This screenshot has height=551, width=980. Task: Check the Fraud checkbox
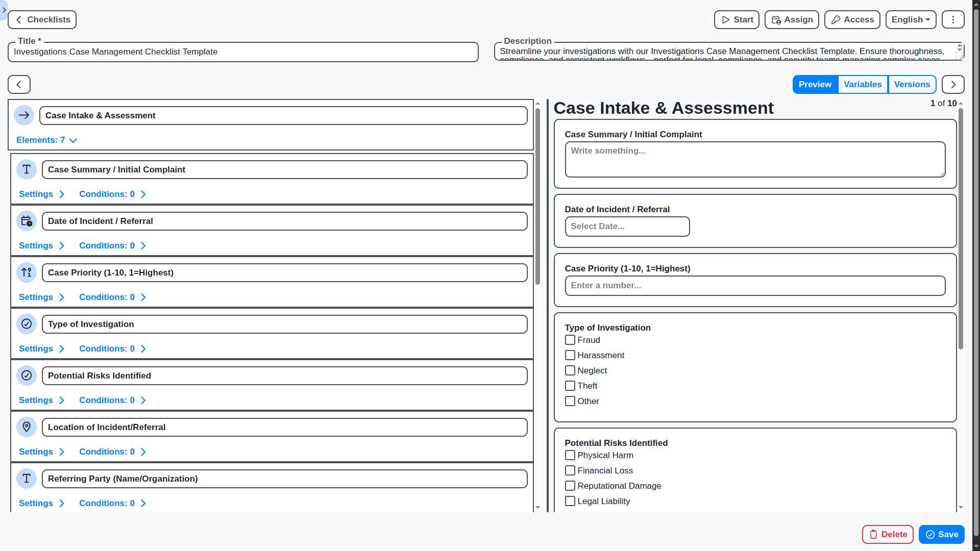tap(570, 340)
